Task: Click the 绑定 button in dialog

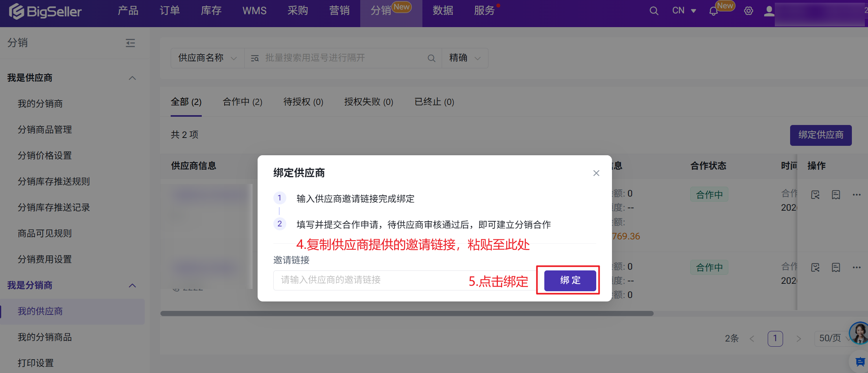Action: (570, 280)
